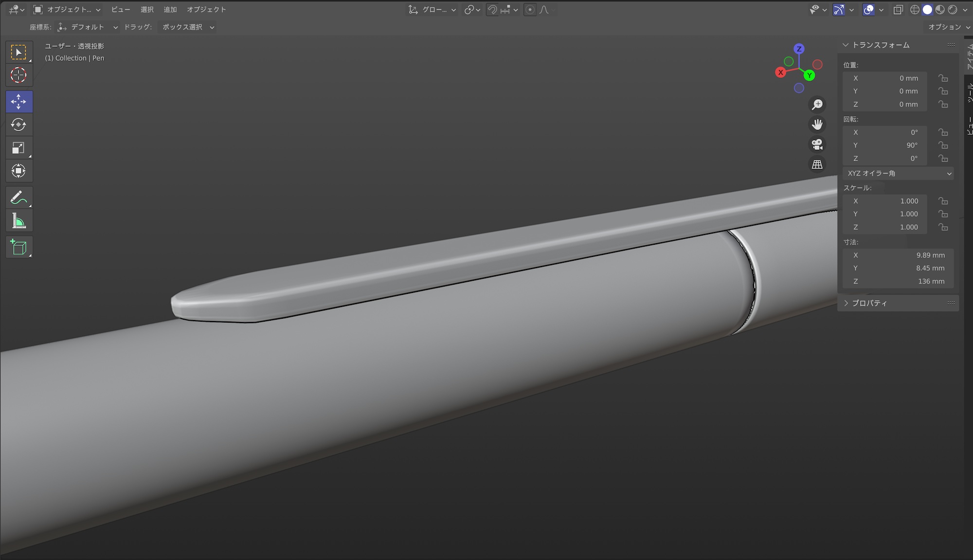Open the ビュー menu

click(x=121, y=10)
